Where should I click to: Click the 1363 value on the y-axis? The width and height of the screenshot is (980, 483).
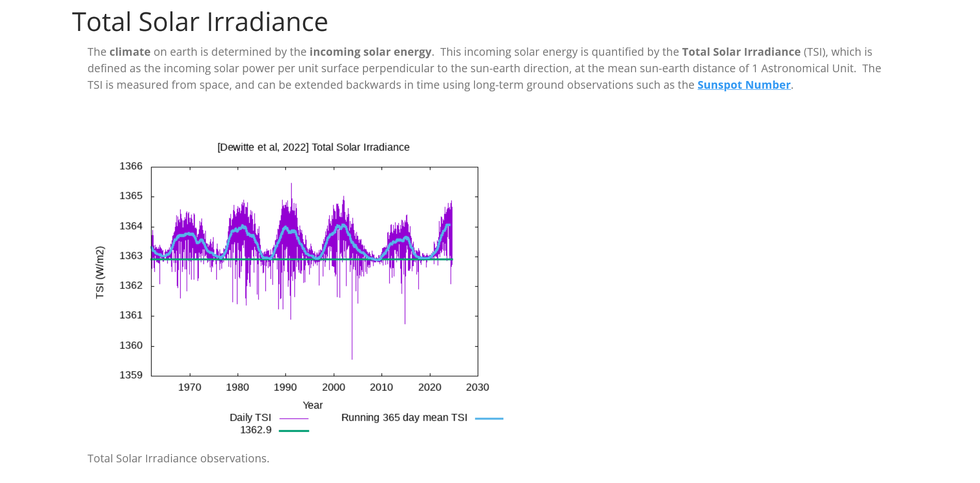[131, 256]
